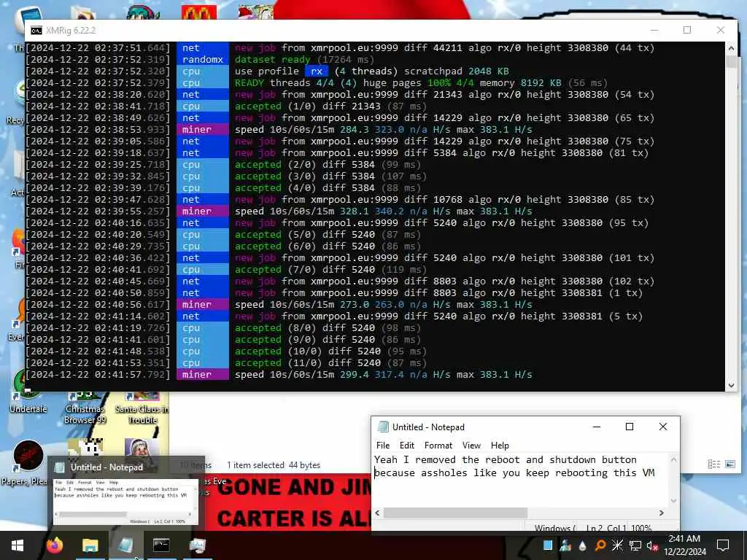
Task: Switch Explorer to large icons view
Action: [x=729, y=464]
